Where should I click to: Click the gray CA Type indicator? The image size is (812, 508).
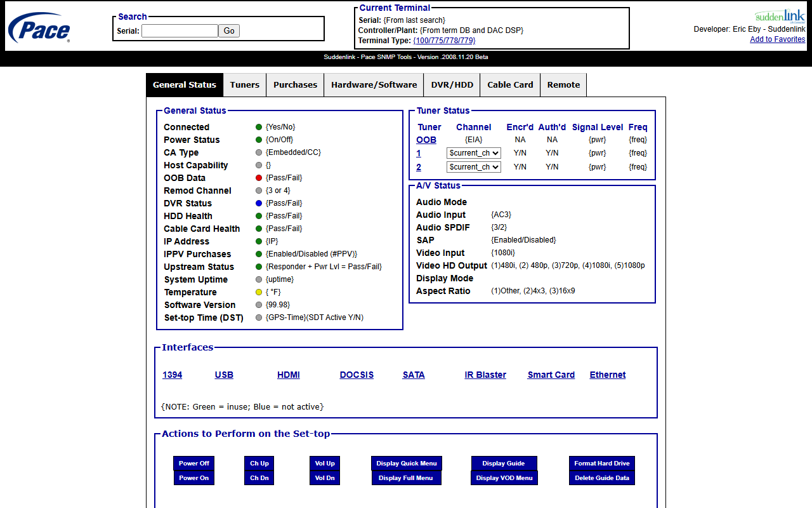click(259, 152)
